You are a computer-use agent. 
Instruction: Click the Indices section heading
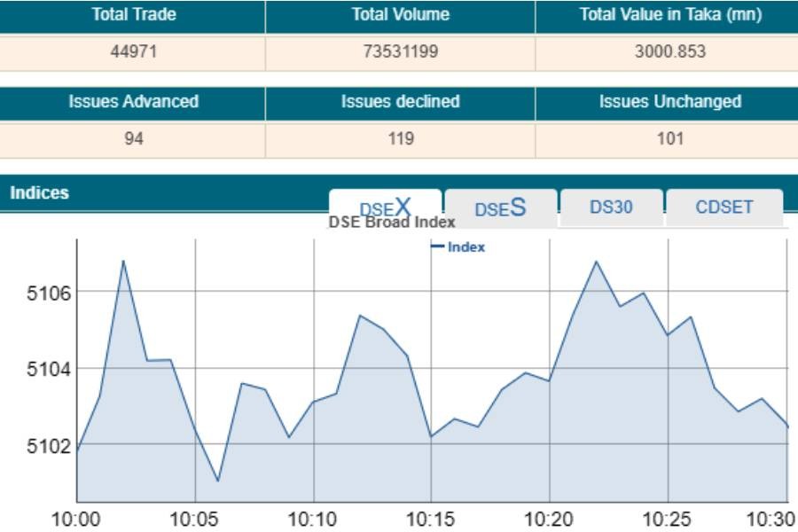pyautogui.click(x=39, y=192)
